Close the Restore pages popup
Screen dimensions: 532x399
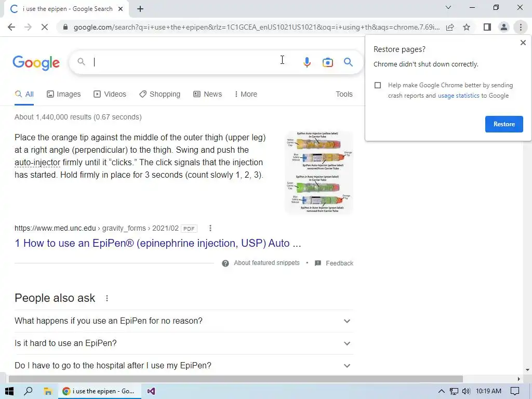tap(523, 43)
